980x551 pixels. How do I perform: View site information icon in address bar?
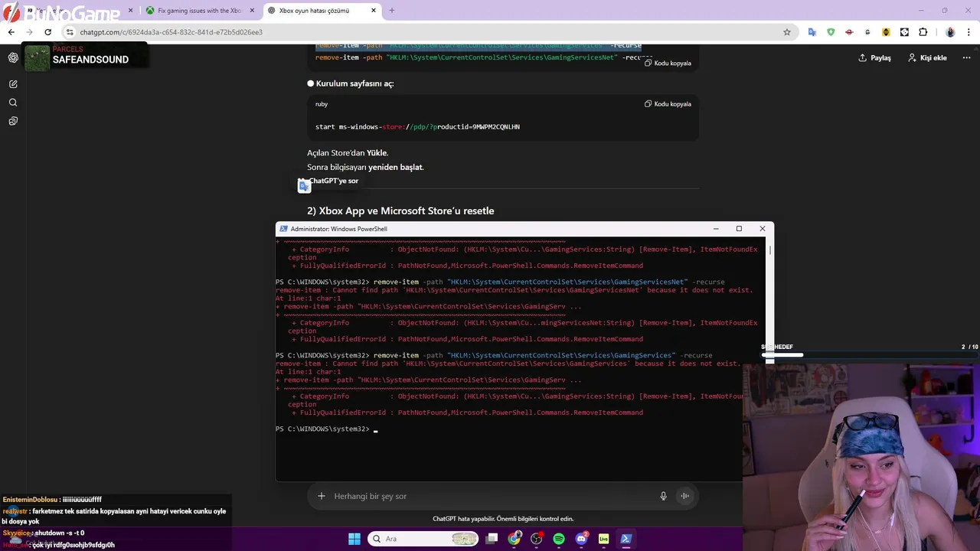70,32
